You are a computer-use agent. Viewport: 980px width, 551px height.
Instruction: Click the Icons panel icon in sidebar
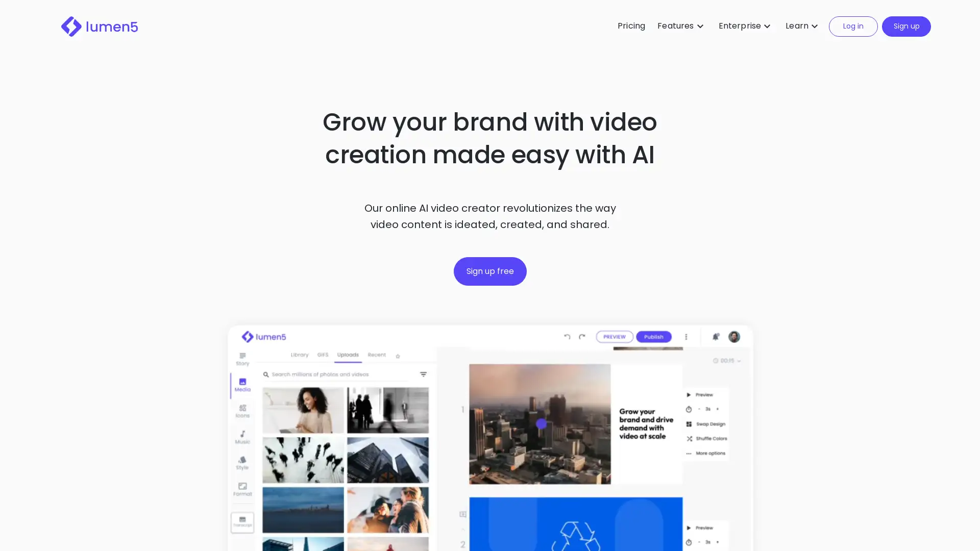[241, 411]
